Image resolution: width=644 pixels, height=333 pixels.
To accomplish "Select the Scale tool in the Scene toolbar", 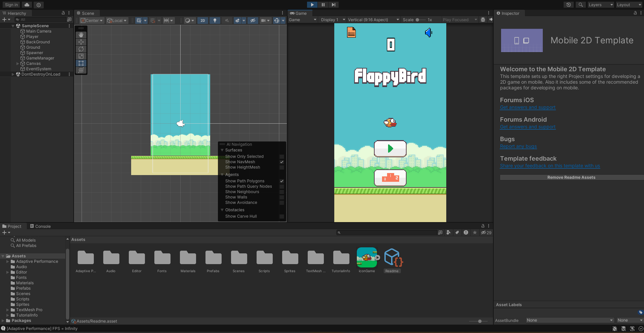I will [x=81, y=56].
